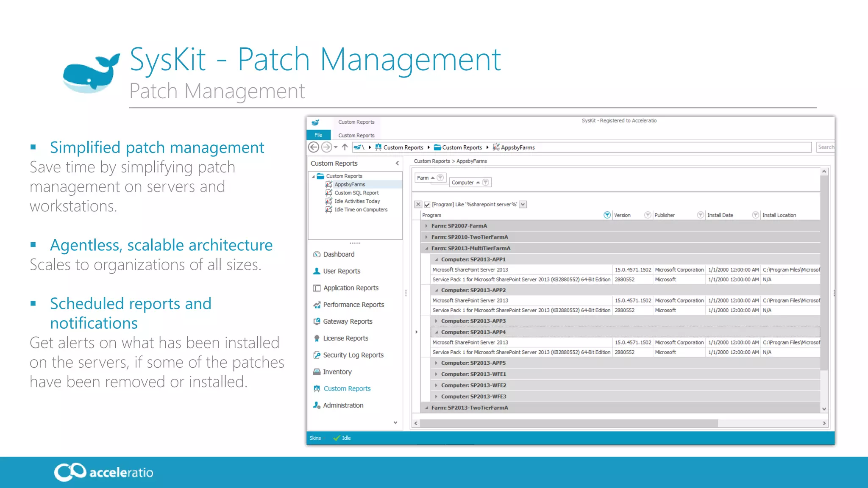Open navigation history dropdown arrow
The image size is (868, 488).
tap(336, 147)
